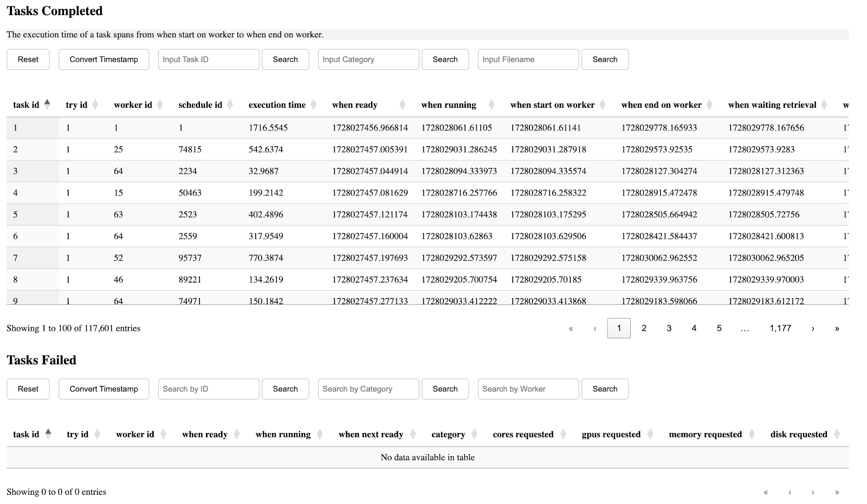Sort failed tasks by cores requested
Screen dimensions: 867x504
click(x=523, y=434)
